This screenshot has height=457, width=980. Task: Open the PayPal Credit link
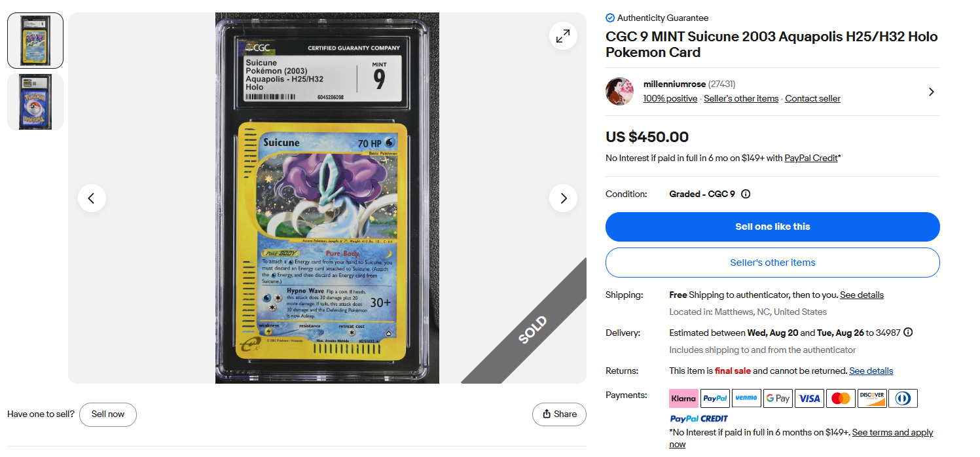[811, 158]
